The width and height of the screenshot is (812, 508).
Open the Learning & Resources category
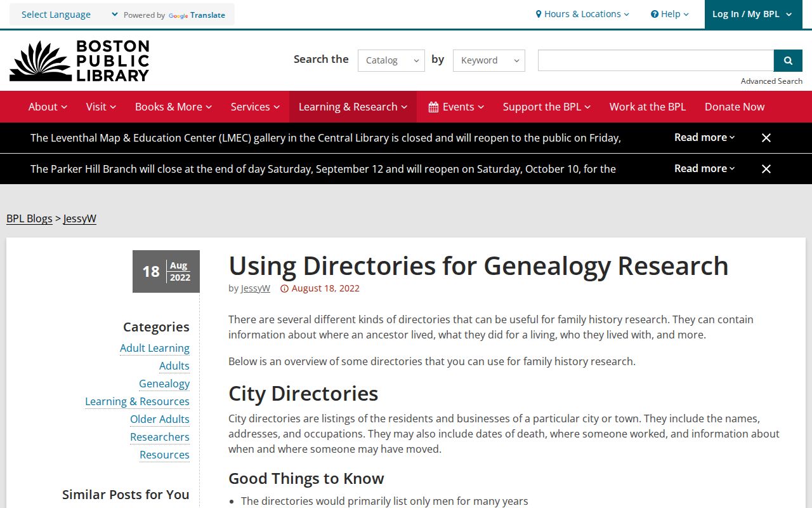[137, 401]
